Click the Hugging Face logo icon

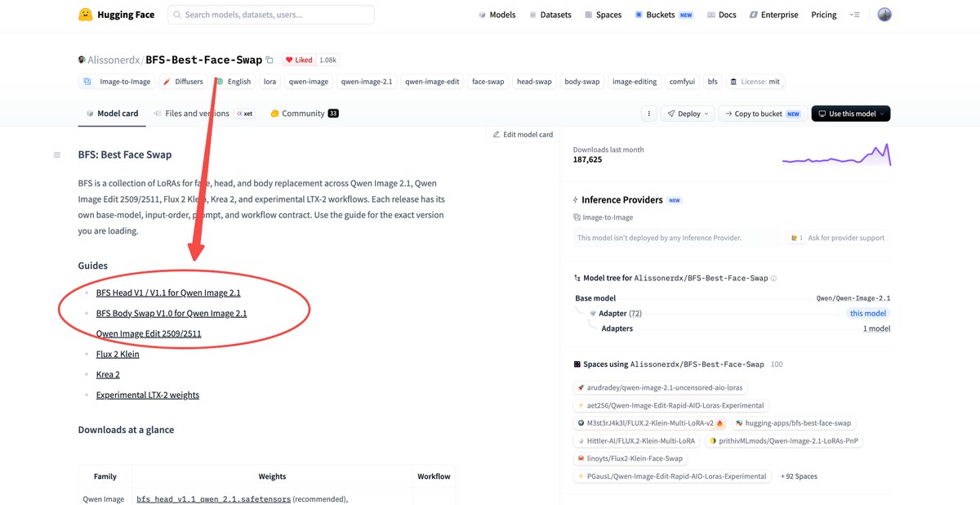click(x=86, y=15)
